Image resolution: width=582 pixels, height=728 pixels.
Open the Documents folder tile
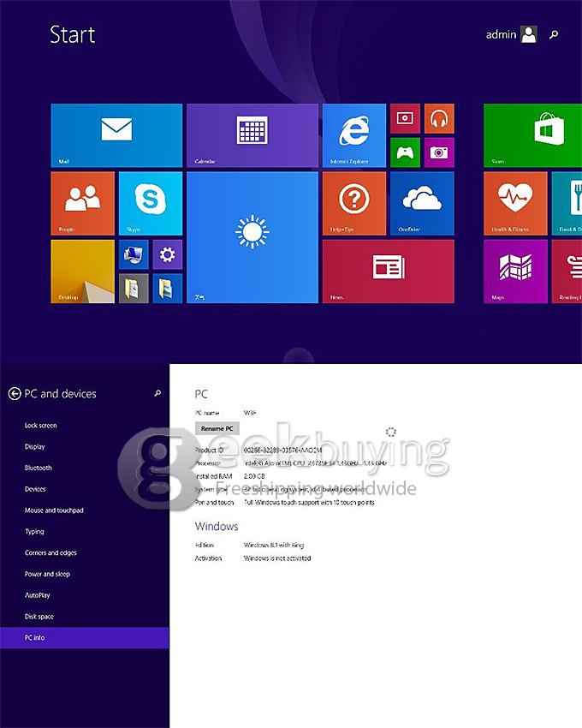click(x=134, y=289)
